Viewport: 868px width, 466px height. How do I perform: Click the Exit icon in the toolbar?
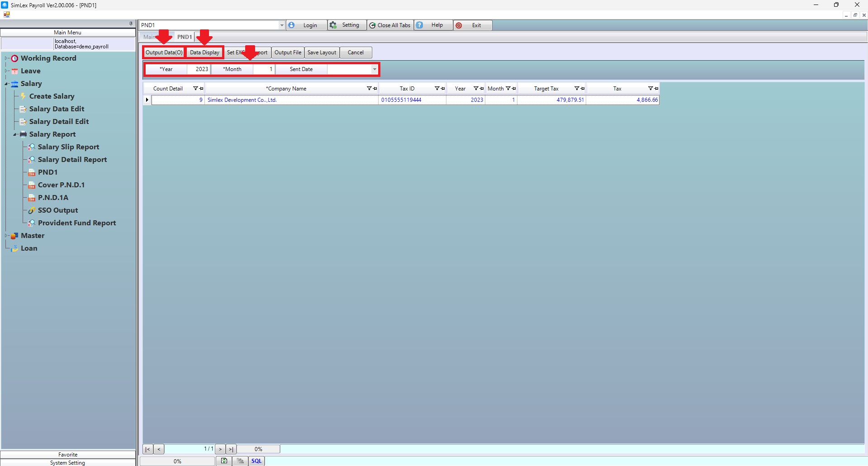[x=459, y=25]
